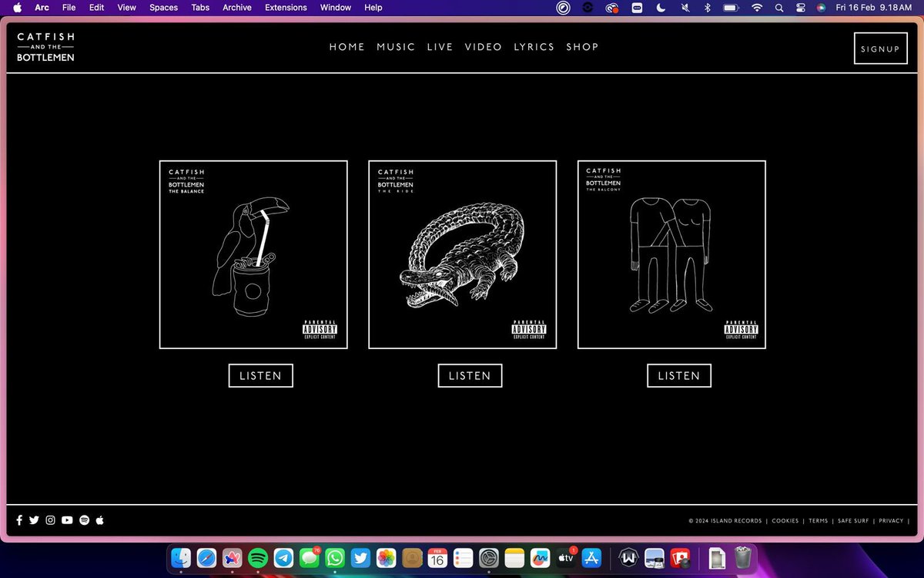Open the Spaces menu

point(163,8)
